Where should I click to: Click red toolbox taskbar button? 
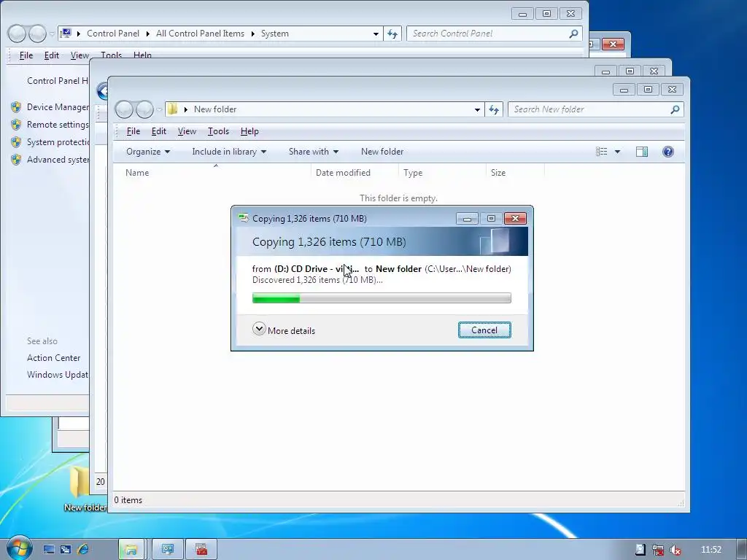(x=201, y=550)
